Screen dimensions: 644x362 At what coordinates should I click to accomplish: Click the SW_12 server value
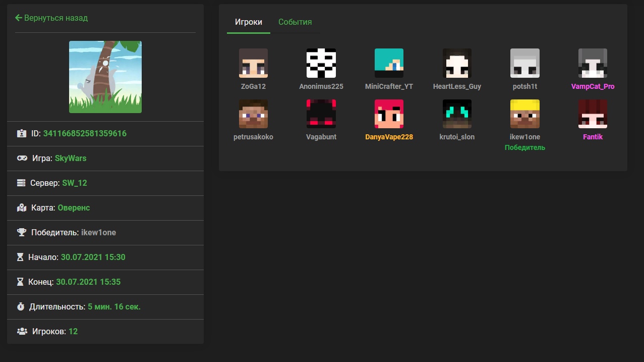[x=75, y=183]
